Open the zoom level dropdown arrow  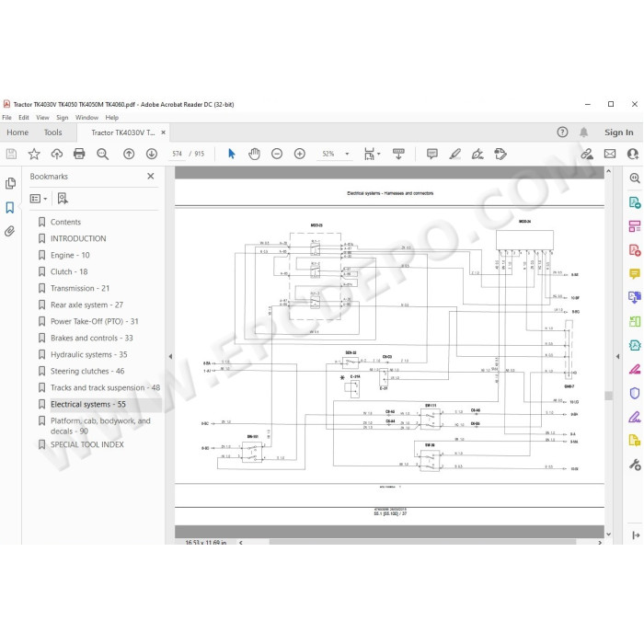click(347, 154)
